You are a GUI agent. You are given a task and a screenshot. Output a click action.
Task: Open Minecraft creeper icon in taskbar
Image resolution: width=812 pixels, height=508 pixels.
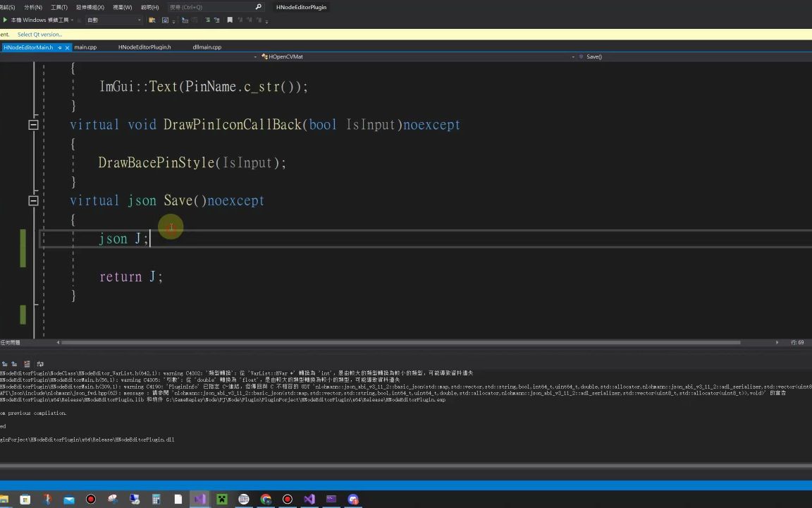pos(221,500)
